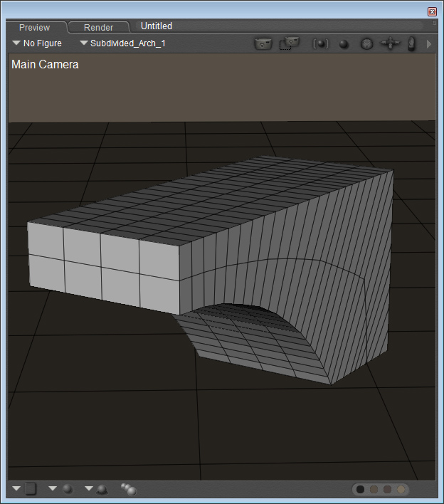444x504 pixels.
Task: Open the No Figure dropdown
Action: [x=37, y=43]
